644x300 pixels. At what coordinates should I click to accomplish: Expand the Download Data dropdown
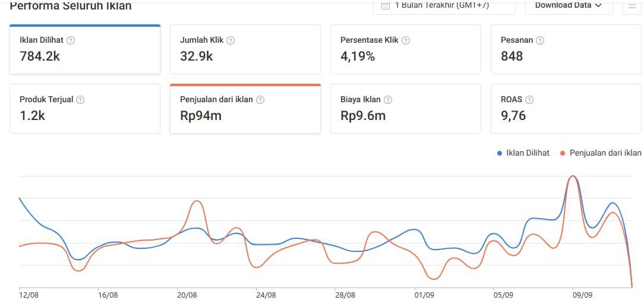pyautogui.click(x=564, y=5)
